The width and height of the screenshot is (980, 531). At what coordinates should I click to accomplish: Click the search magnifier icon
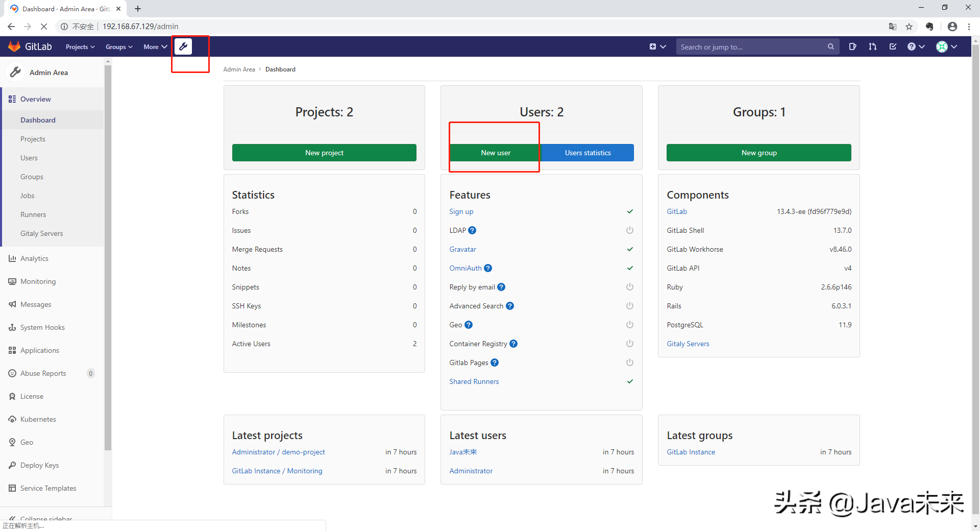pyautogui.click(x=831, y=46)
